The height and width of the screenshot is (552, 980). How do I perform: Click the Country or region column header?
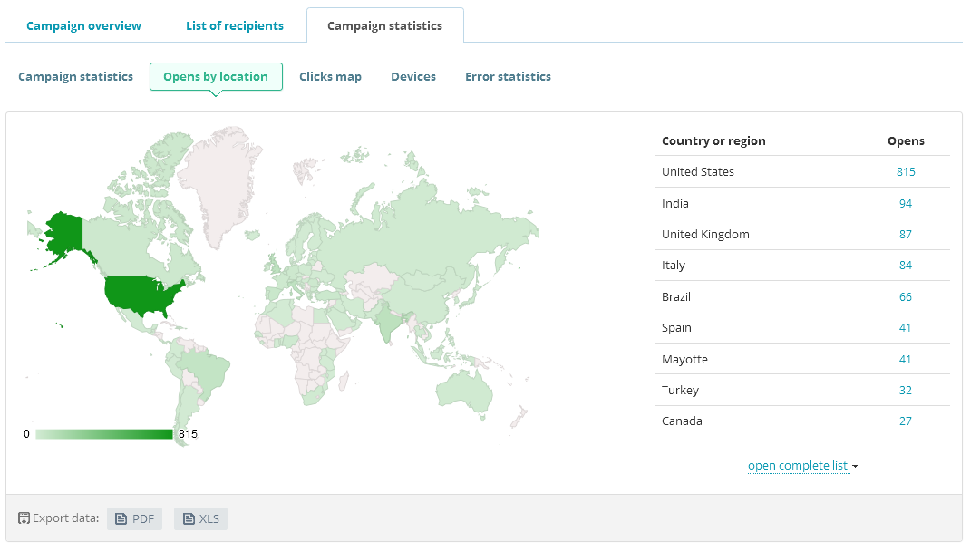[713, 140]
